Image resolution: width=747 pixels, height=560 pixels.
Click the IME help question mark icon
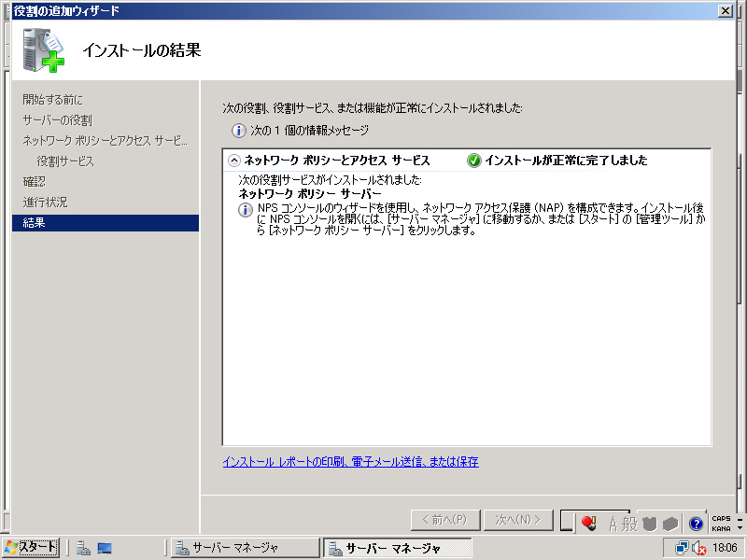click(x=696, y=524)
